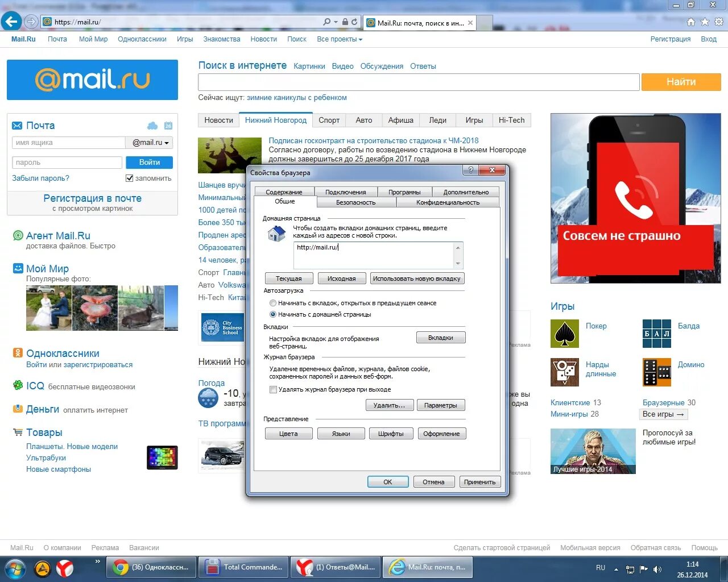Enable Удалять журнал браузера при выходе
The image size is (728, 582).
pyautogui.click(x=273, y=390)
